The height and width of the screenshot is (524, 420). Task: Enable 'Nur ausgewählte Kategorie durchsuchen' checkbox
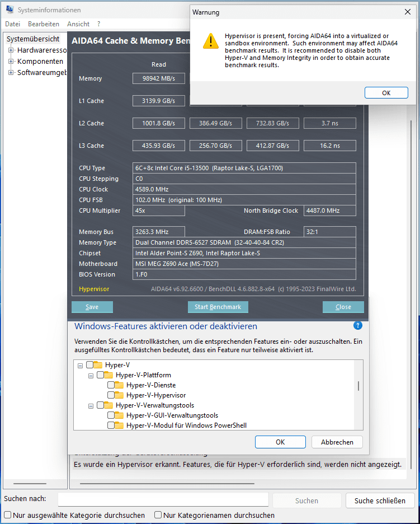[x=7, y=515]
